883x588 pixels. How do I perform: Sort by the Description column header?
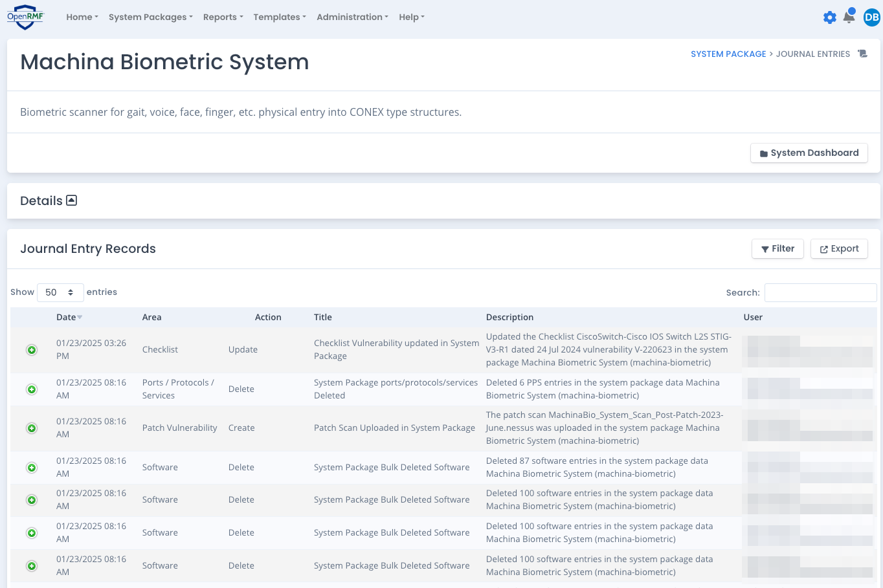click(x=510, y=317)
